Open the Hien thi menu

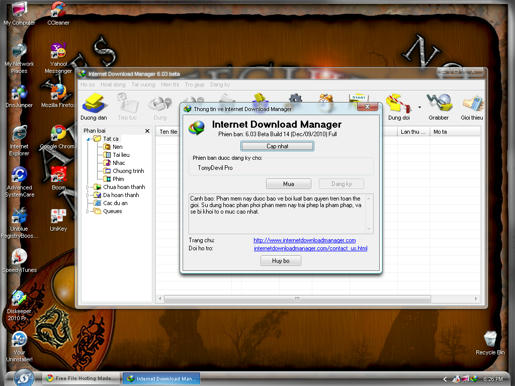[x=170, y=85]
